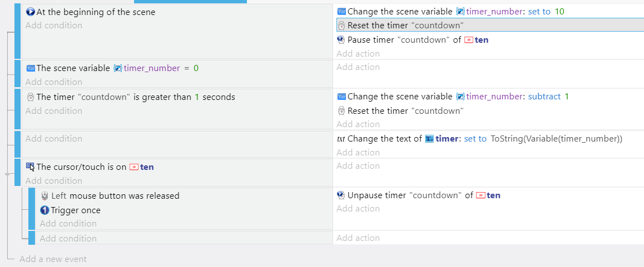Click the Trigger once number-one icon

44,210
